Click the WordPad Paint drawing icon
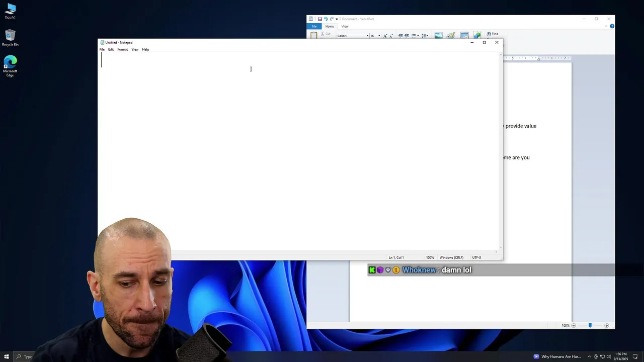The width and height of the screenshot is (644, 362). 451,35
